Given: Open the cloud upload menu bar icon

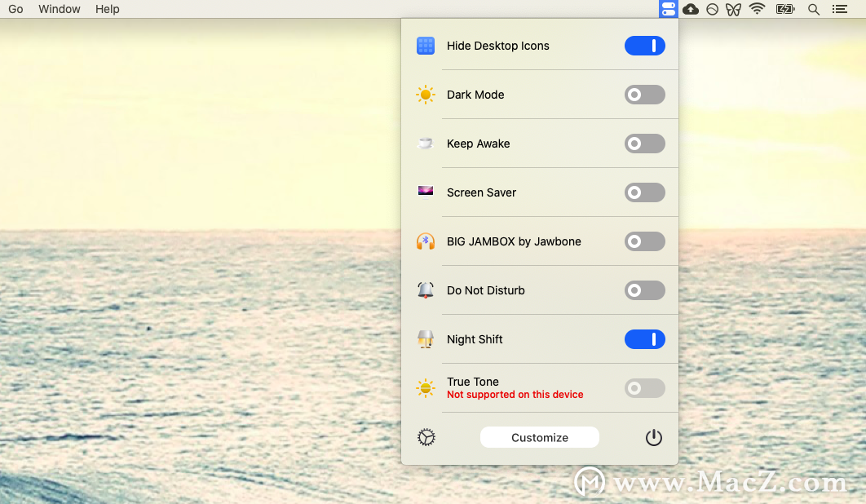Looking at the screenshot, I should tap(691, 9).
